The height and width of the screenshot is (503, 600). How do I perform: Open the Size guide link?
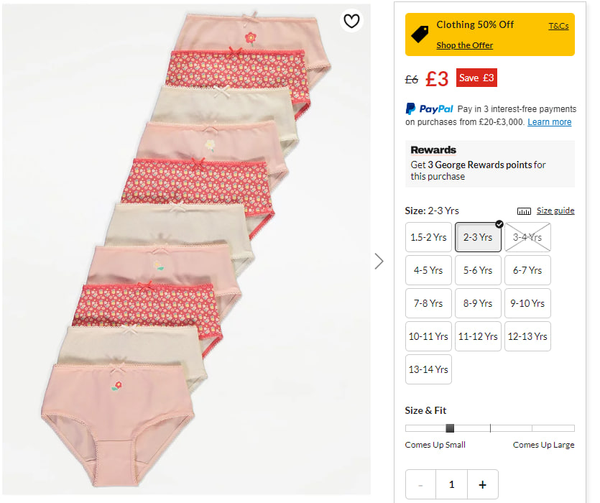click(x=556, y=211)
